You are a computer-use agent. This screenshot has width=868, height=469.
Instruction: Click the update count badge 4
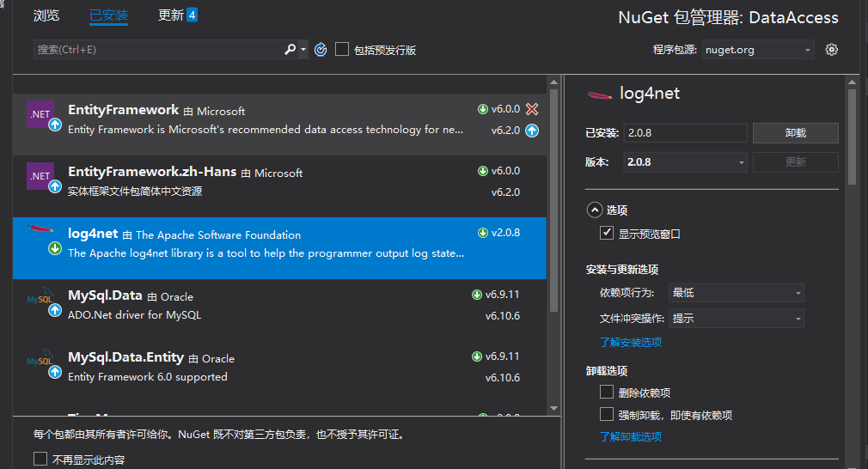[x=193, y=15]
